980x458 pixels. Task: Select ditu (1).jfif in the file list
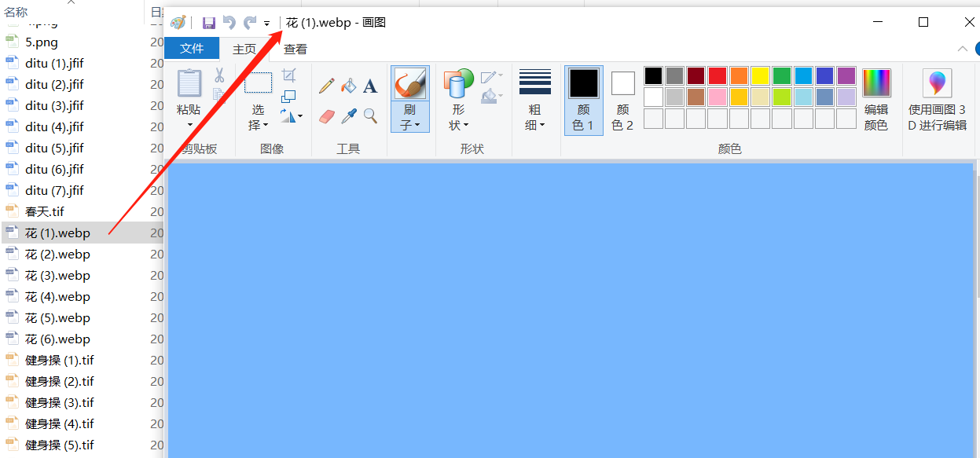[x=54, y=64]
